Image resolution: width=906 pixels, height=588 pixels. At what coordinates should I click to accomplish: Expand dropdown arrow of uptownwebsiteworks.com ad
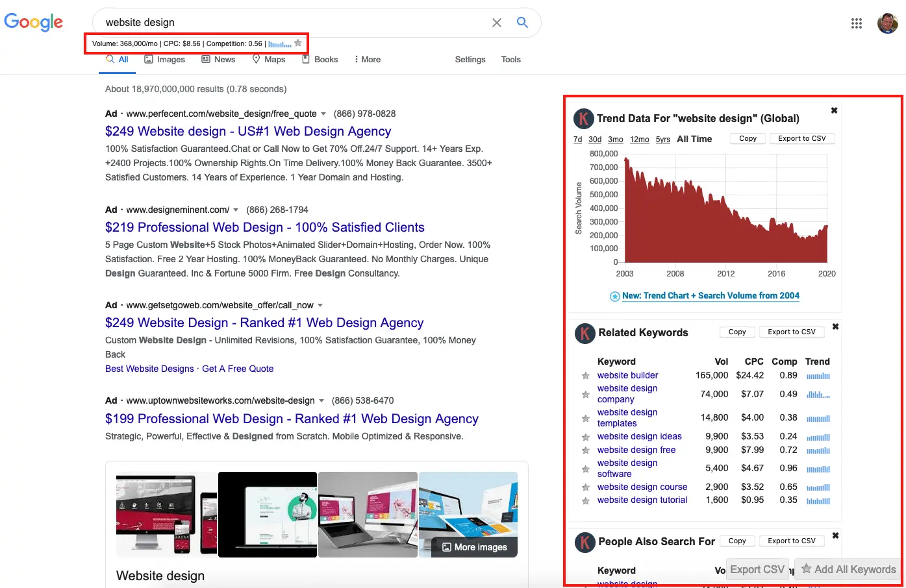coord(321,401)
